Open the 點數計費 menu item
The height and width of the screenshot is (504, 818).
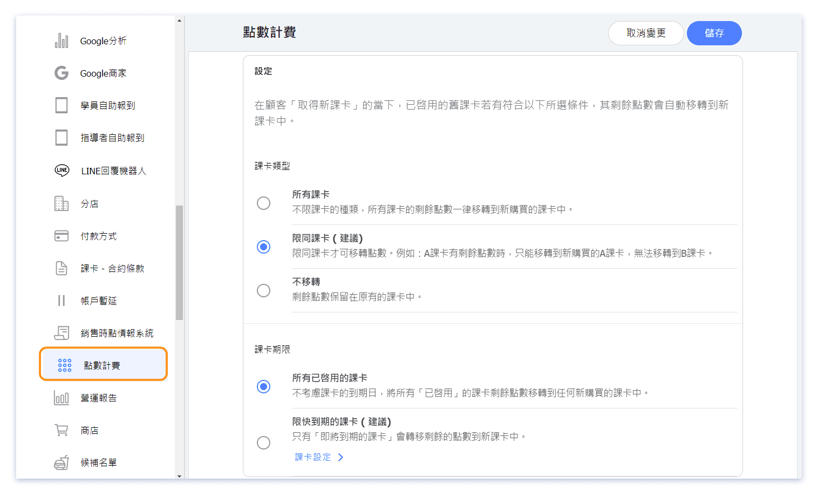[103, 365]
